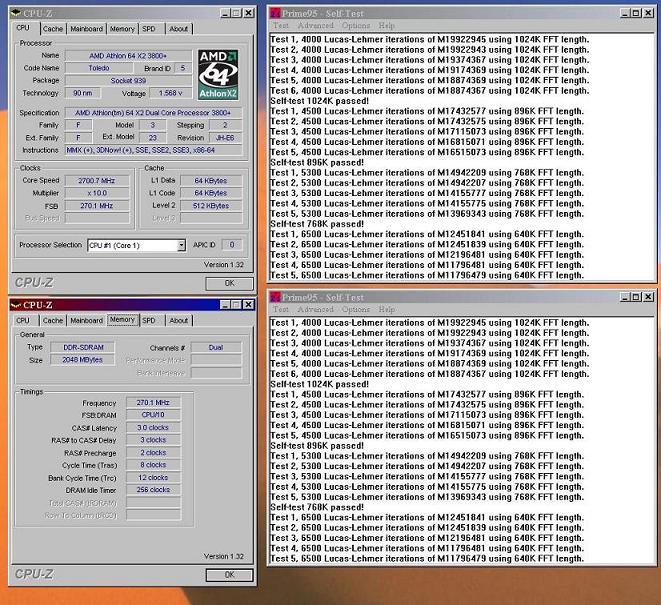The width and height of the screenshot is (661, 605).
Task: Open Options menu in bottom Prime95 window
Action: (356, 309)
